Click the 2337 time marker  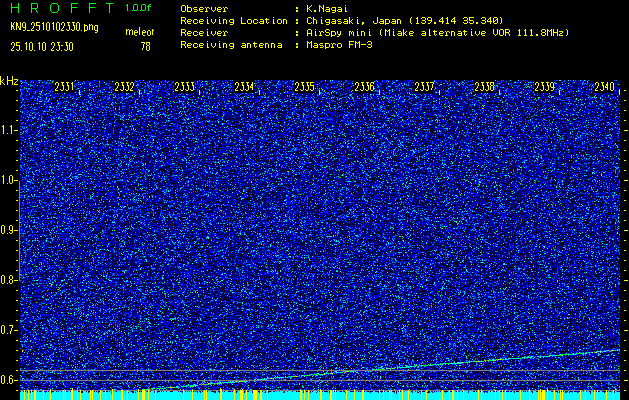pyautogui.click(x=424, y=87)
